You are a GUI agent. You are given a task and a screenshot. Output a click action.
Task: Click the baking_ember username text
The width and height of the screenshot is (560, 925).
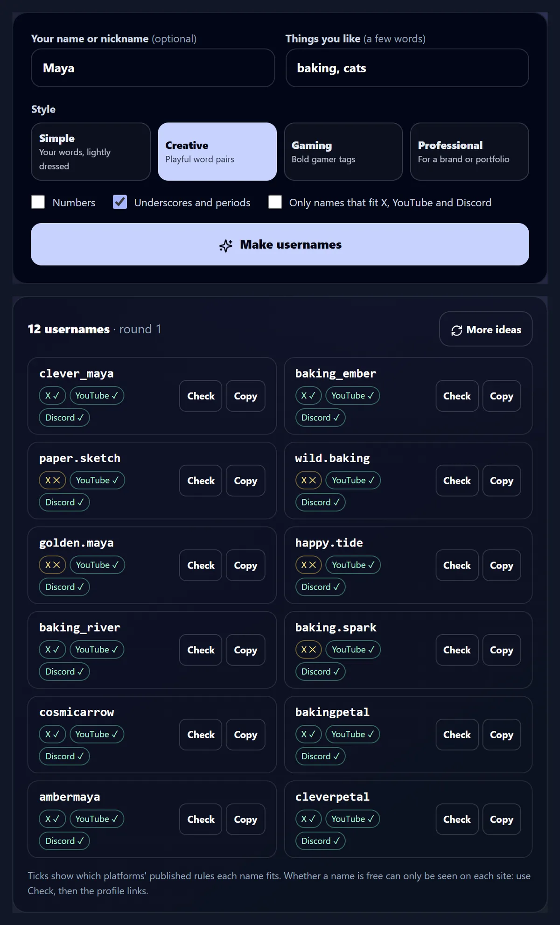[336, 373]
